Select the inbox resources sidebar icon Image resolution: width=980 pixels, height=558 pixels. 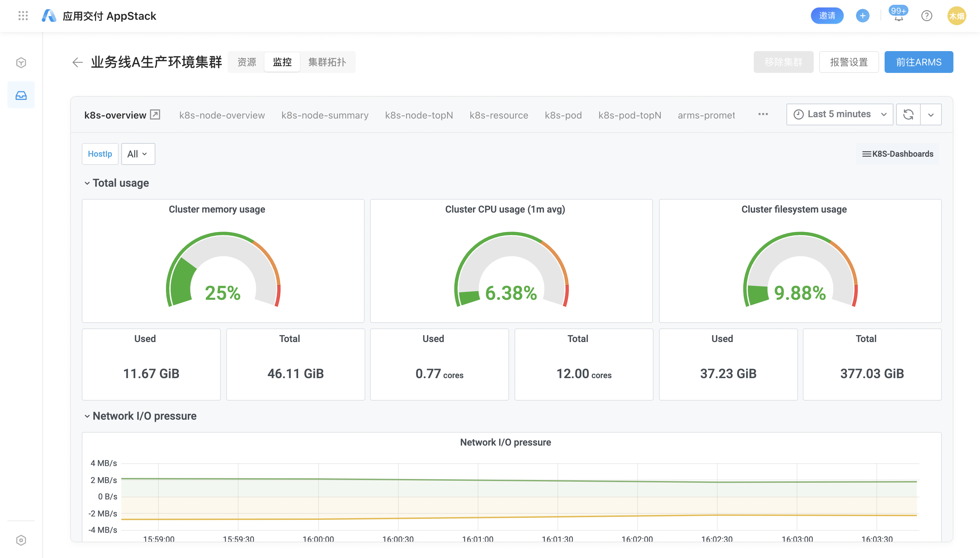[21, 95]
